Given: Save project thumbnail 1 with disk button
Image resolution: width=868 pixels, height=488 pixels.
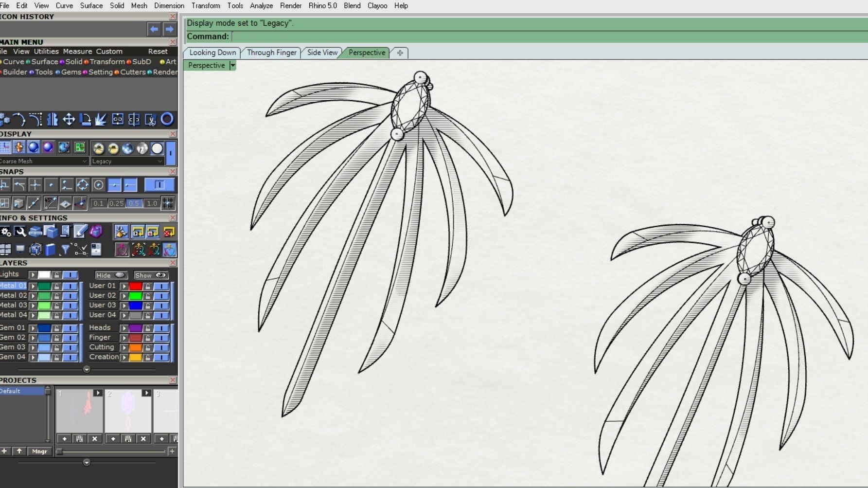Looking at the screenshot, I should pos(79,438).
